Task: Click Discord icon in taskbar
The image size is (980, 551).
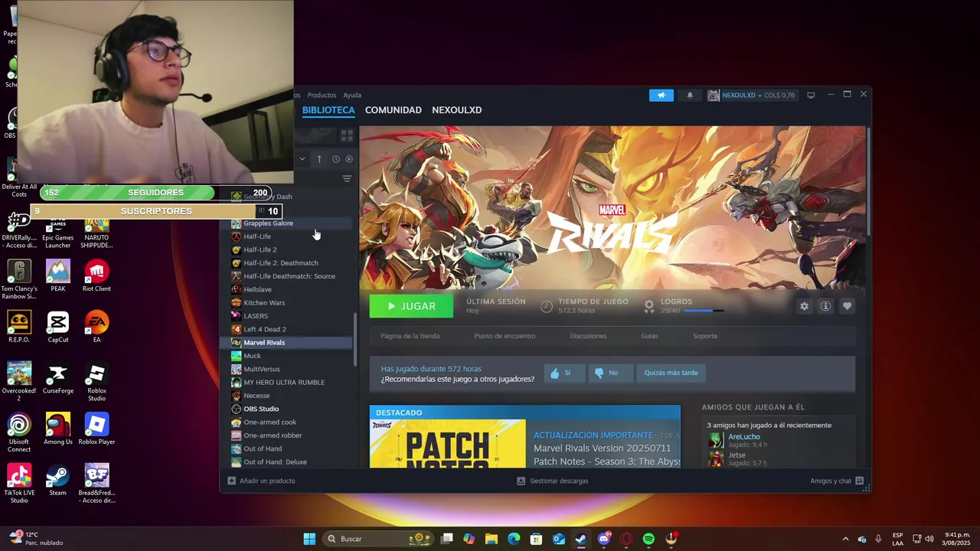Action: point(604,539)
